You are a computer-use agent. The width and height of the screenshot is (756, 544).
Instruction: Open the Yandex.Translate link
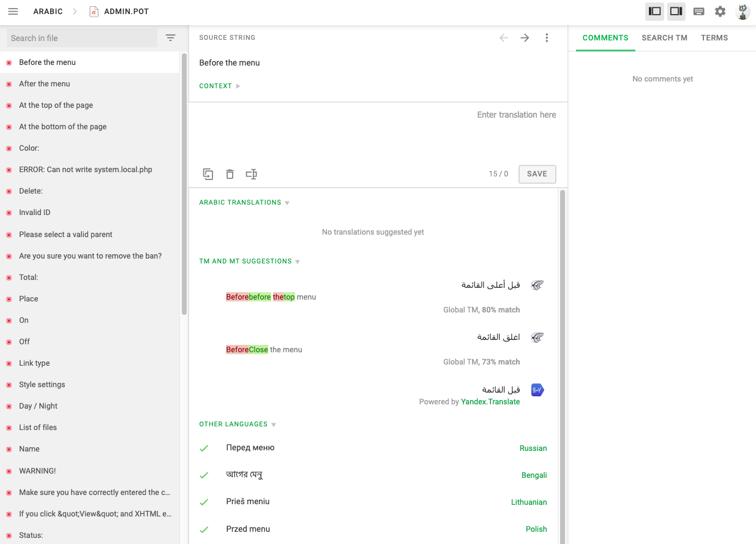click(490, 402)
